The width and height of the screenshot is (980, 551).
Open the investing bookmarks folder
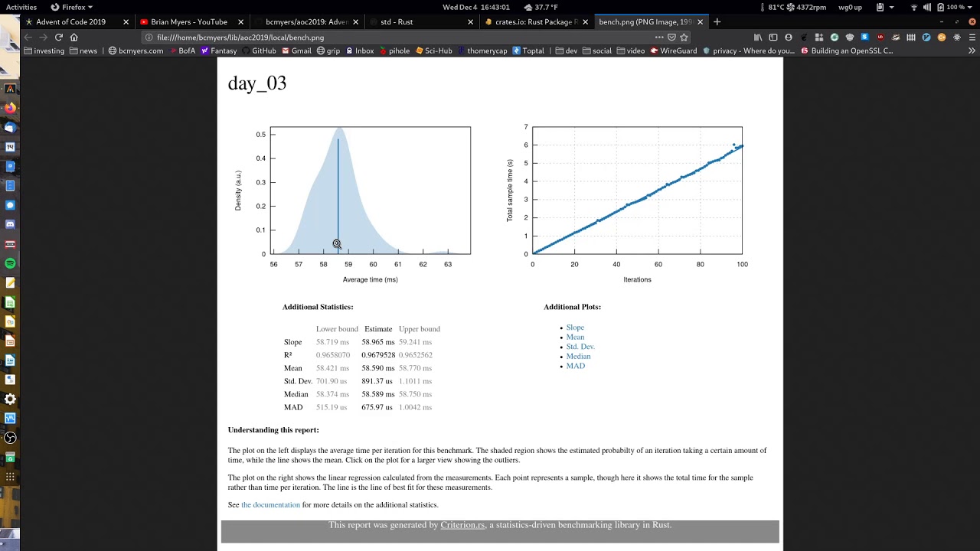pos(44,51)
